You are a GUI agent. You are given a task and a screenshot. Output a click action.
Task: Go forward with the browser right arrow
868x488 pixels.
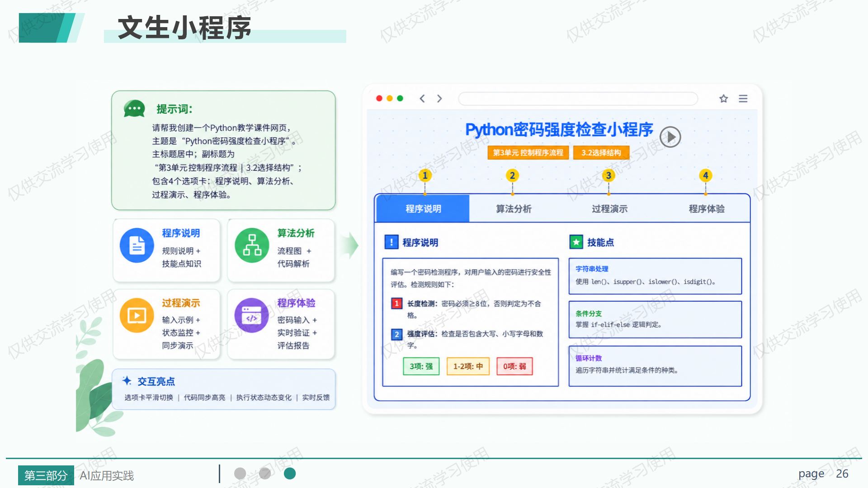pyautogui.click(x=439, y=99)
